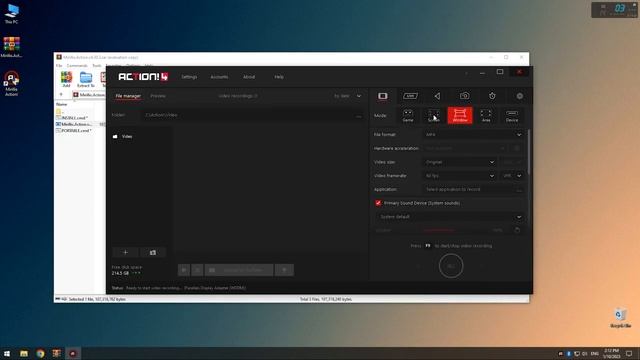This screenshot has height=360, width=640.
Task: Open the Recycle Bin desktop icon
Action: pyautogui.click(x=620, y=318)
